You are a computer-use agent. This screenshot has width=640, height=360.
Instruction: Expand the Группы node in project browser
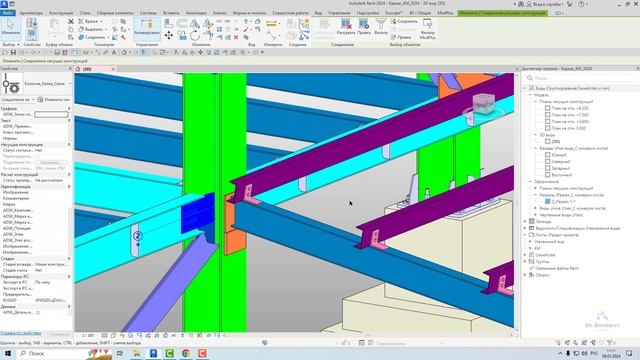(x=525, y=262)
